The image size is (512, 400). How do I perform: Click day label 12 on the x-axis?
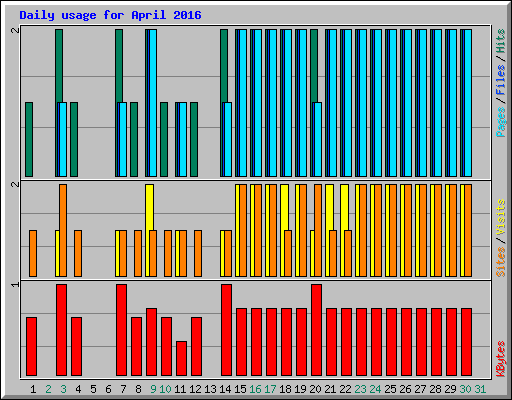click(x=195, y=389)
